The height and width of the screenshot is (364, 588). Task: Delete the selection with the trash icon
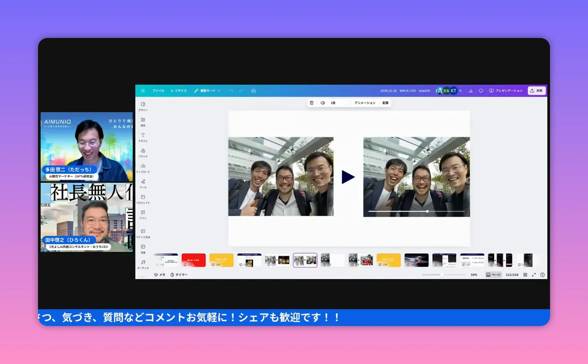point(312,103)
